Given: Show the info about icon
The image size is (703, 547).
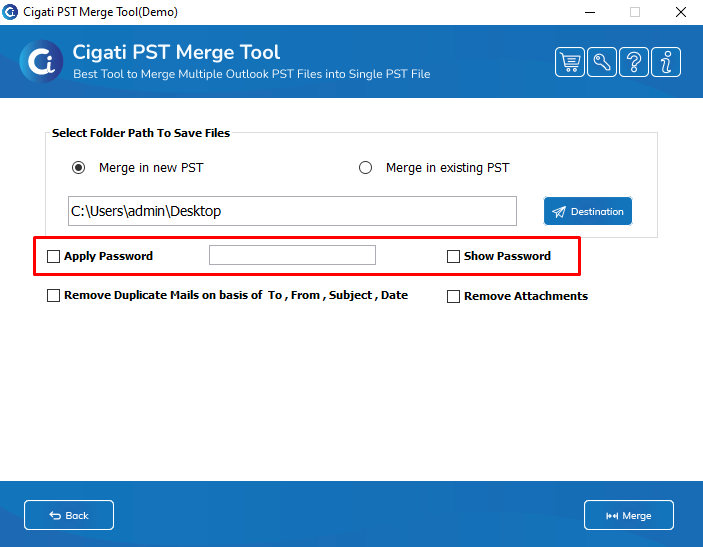Looking at the screenshot, I should pos(666,62).
